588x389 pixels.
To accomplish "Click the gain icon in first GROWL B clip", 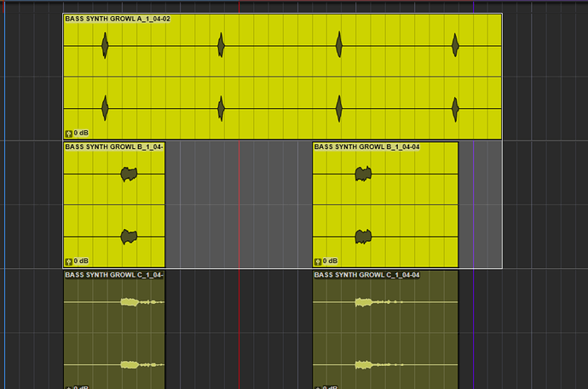I will tap(69, 261).
